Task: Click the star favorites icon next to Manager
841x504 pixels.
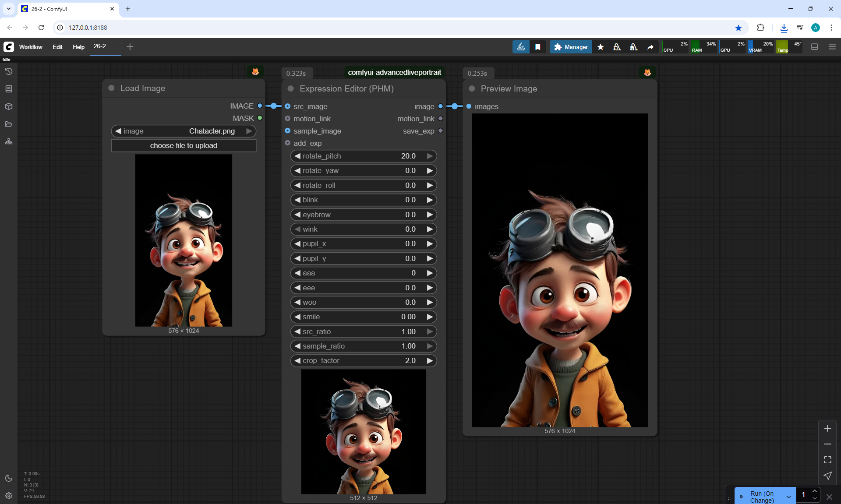Action: click(601, 47)
